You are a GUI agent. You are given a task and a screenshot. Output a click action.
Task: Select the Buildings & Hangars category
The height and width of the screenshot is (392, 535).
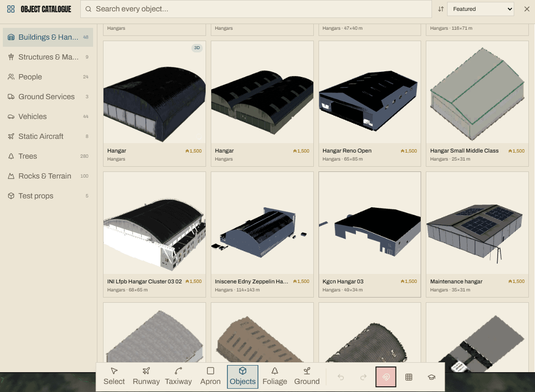48,37
